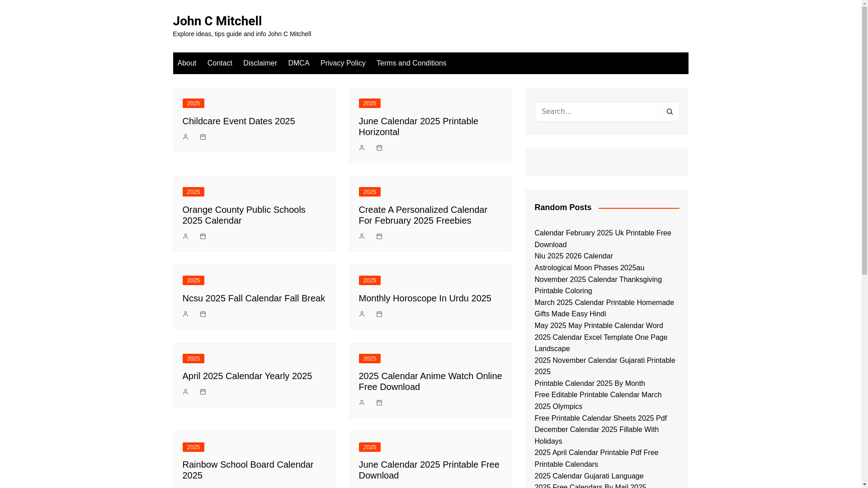Click 2025 tag above Monthly Horoscope In Urdu
The height and width of the screenshot is (488, 868).
tap(370, 281)
